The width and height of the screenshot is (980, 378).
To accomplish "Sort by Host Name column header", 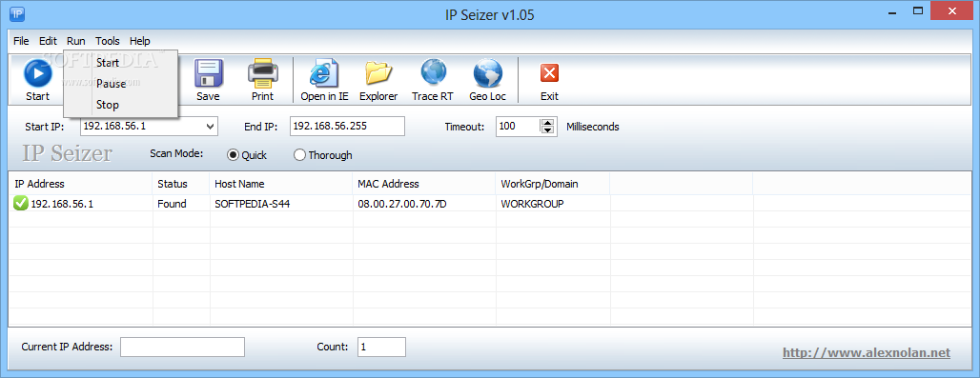I will tap(281, 184).
